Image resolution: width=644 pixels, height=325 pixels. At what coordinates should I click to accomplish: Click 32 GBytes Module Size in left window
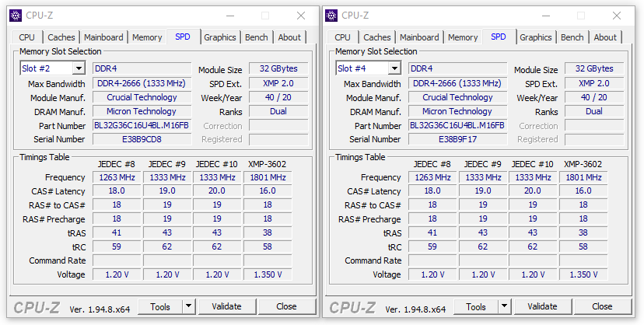278,68
